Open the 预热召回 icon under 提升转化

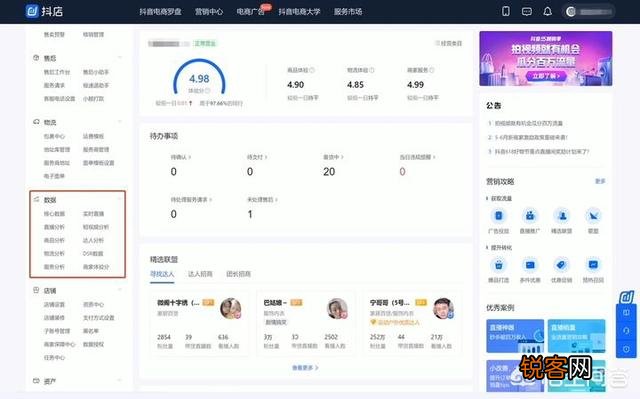pos(593,265)
